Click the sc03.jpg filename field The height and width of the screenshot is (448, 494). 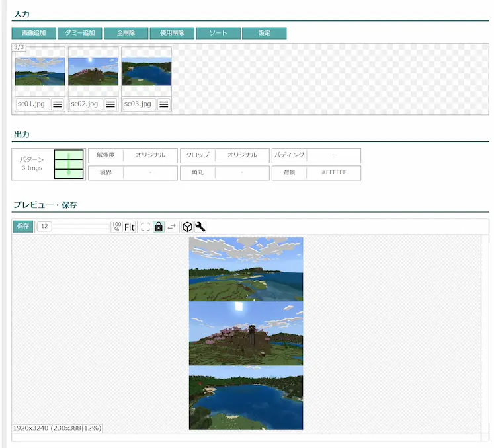(140, 104)
